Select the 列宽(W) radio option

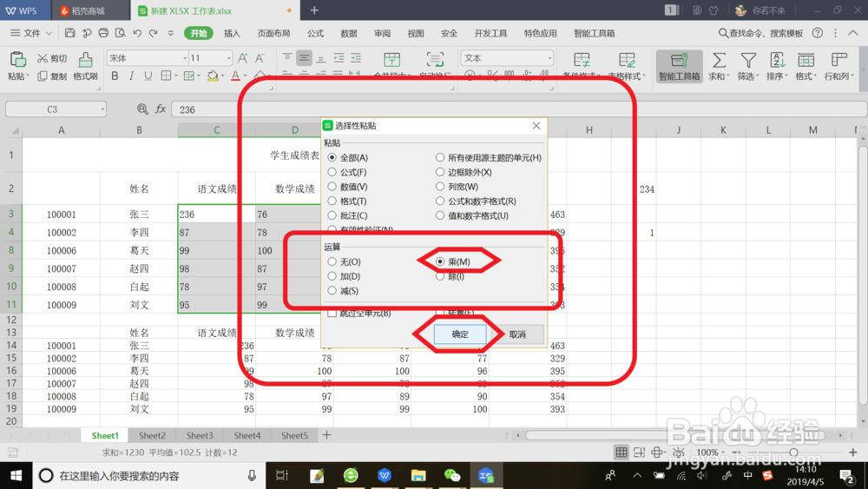pyautogui.click(x=440, y=187)
